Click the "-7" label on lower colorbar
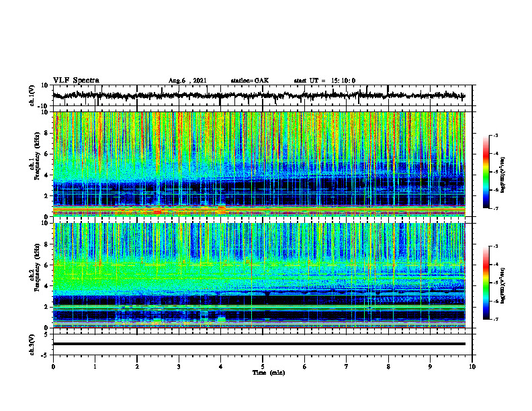The height and width of the screenshot is (411, 532). [496, 319]
